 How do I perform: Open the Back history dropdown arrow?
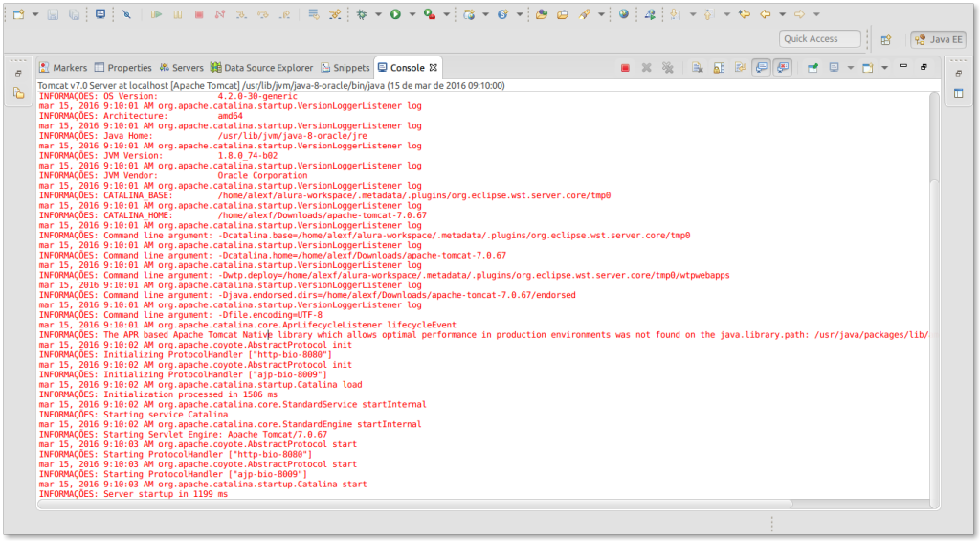coord(782,13)
